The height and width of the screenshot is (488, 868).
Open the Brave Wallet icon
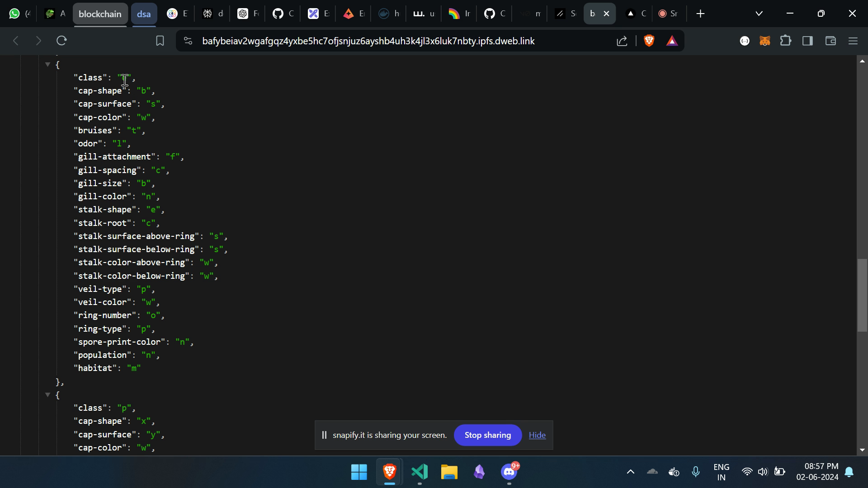(830, 41)
